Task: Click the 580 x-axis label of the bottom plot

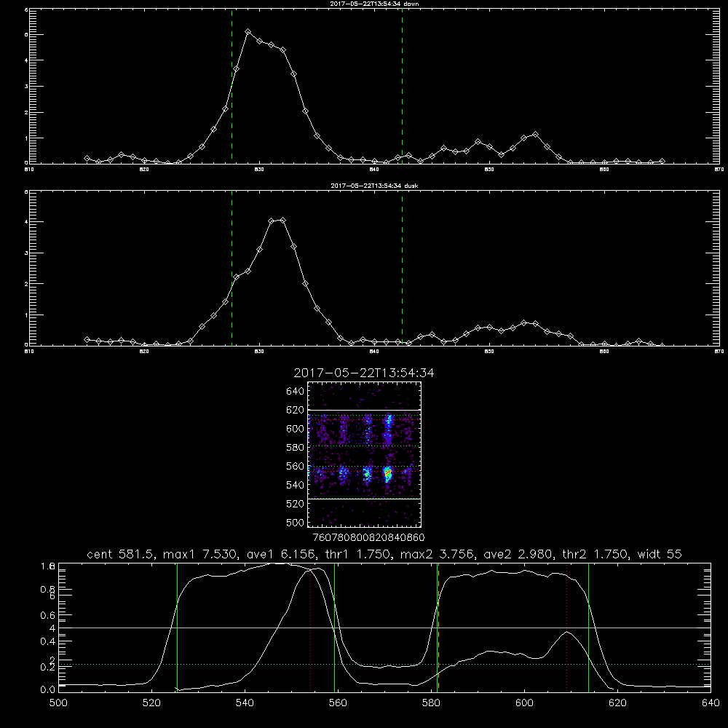Action: [431, 703]
